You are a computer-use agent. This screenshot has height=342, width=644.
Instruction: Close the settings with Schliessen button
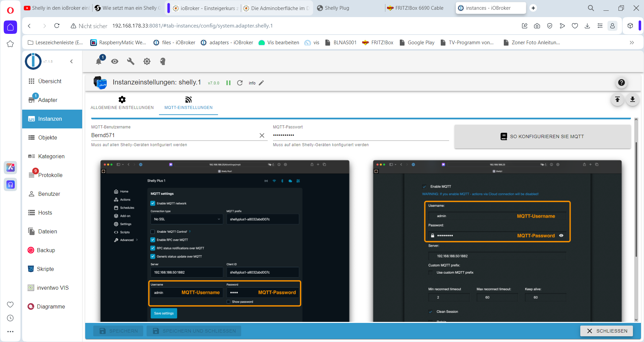point(606,331)
